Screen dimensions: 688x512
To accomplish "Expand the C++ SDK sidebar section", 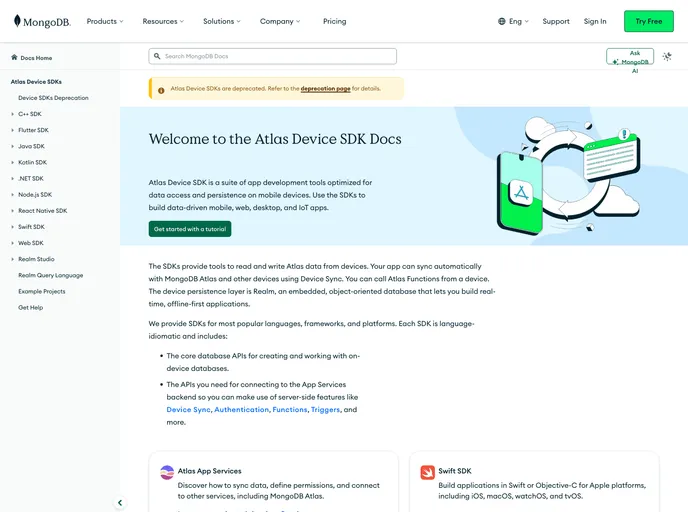I will tap(12, 114).
